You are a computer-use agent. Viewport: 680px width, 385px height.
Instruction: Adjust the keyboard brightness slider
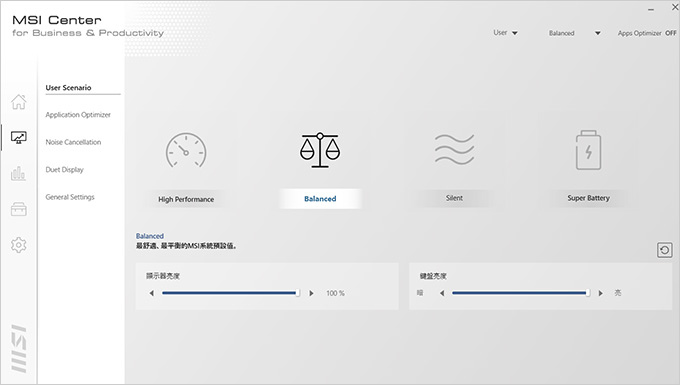[x=521, y=293]
